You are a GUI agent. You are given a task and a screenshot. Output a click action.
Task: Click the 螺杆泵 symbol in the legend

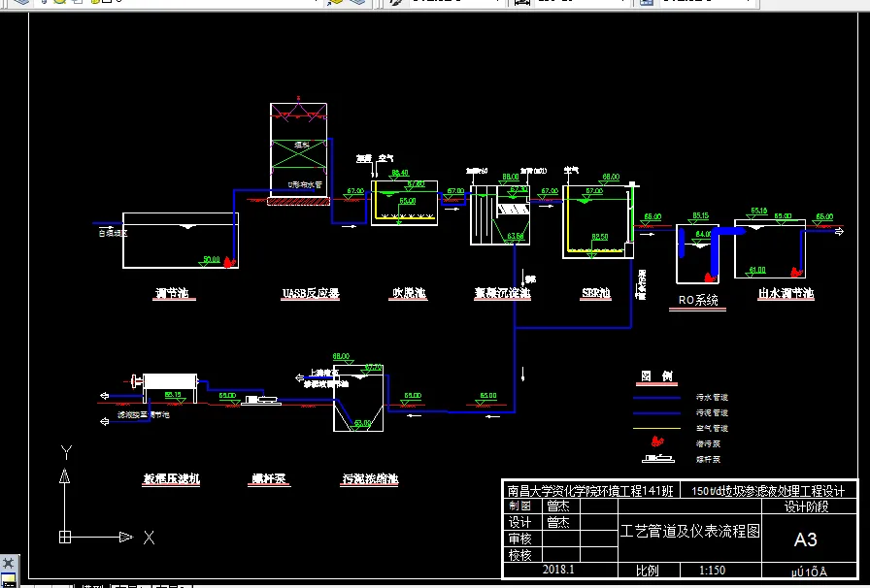(x=658, y=459)
